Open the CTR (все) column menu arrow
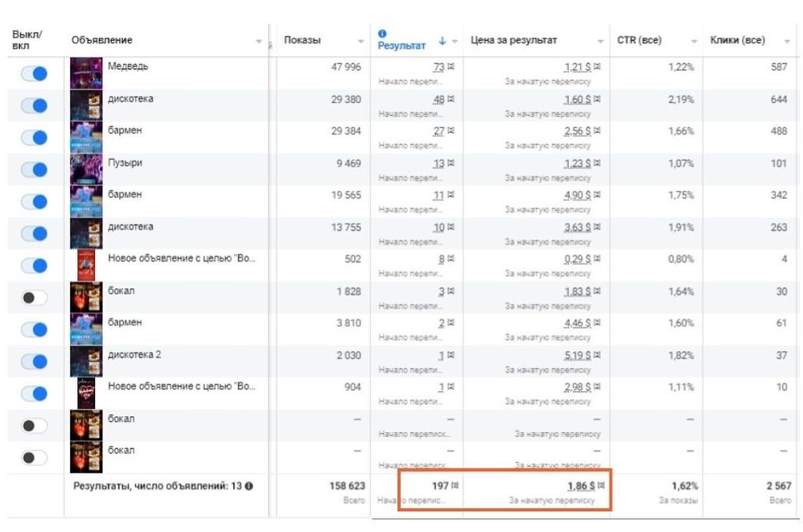 694,41
